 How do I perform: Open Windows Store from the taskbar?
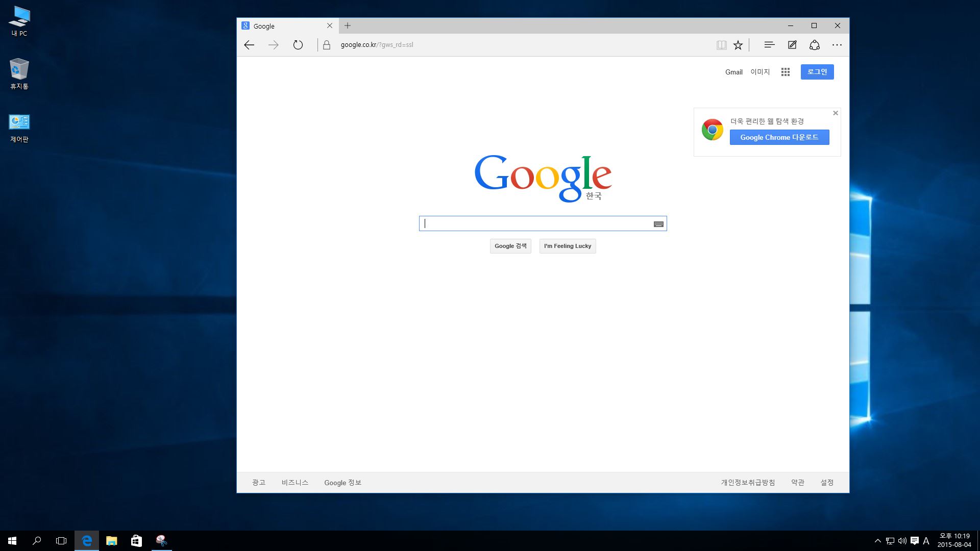coord(136,541)
